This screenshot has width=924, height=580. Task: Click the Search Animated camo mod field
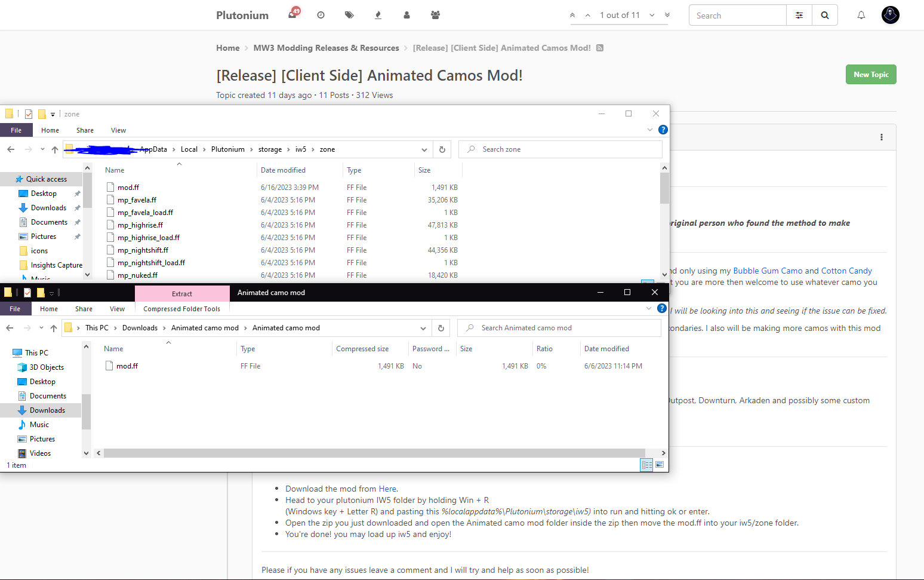point(559,328)
